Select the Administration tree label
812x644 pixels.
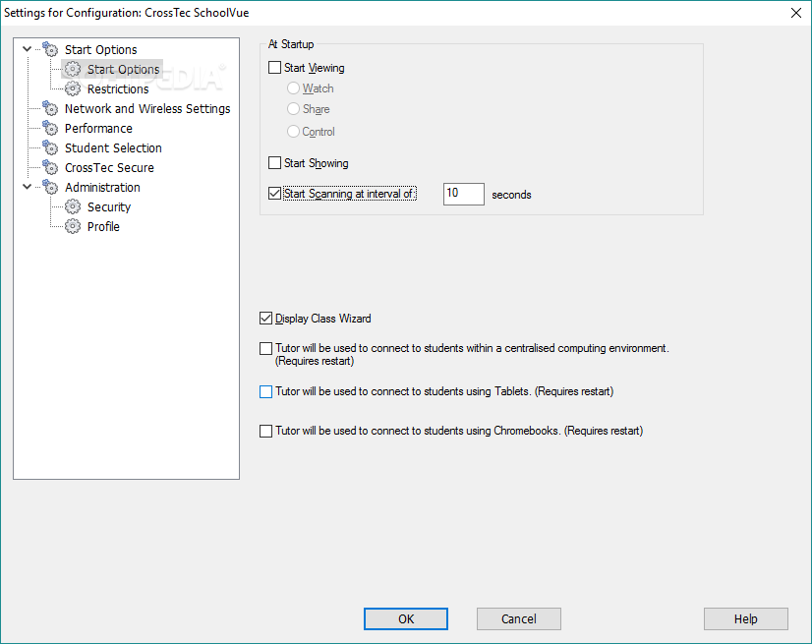(102, 188)
